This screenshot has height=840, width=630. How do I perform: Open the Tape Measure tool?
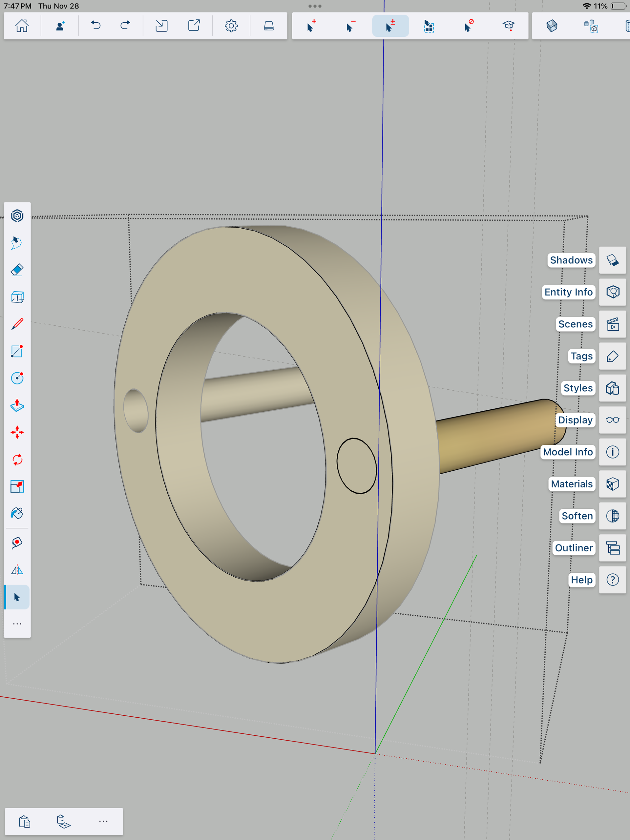point(17,543)
